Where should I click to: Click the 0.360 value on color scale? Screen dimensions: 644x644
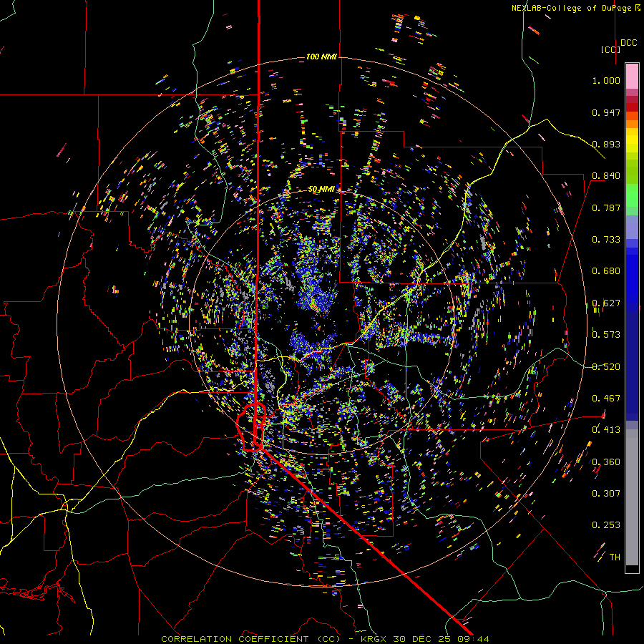pos(606,462)
